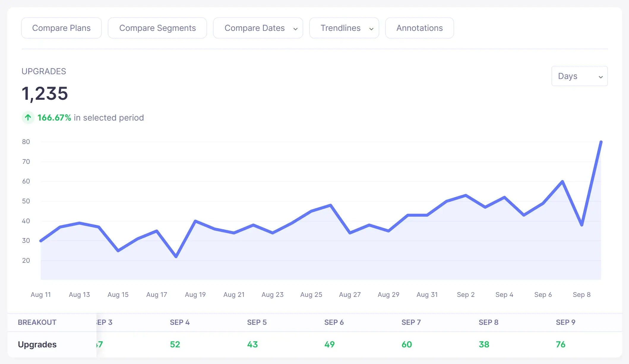Image resolution: width=629 pixels, height=364 pixels.
Task: Select the value 38 under SEP 8
Action: point(484,344)
